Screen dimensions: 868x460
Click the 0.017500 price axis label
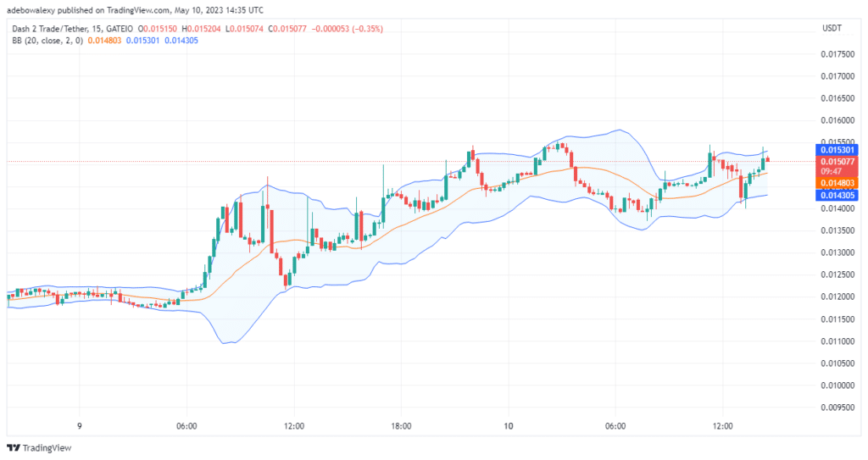tap(837, 54)
